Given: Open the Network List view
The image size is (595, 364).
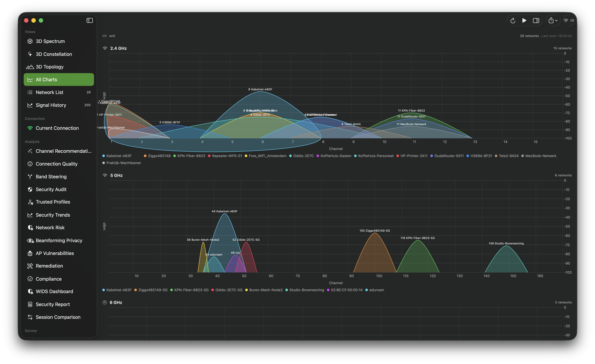Looking at the screenshot, I should coord(59,92).
